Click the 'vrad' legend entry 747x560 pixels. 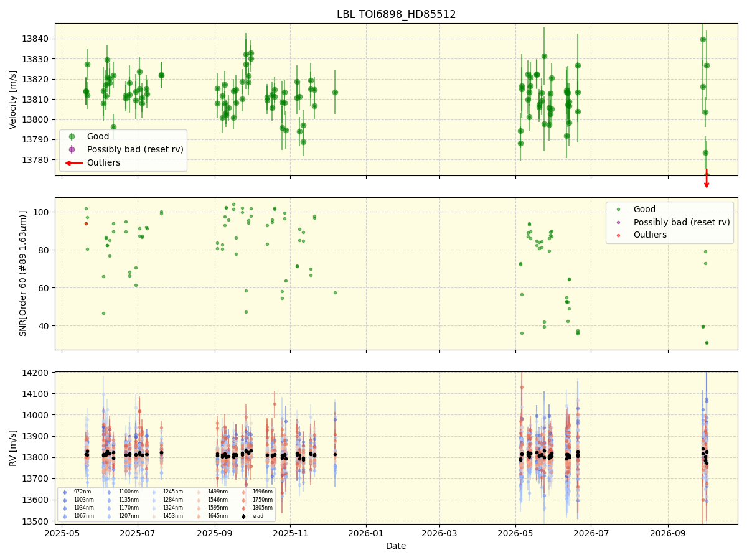[258, 516]
